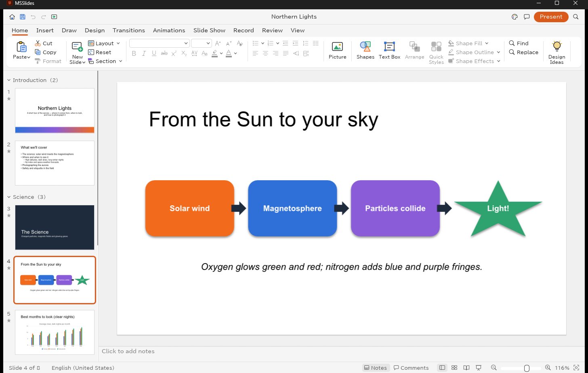The height and width of the screenshot is (373, 588).
Task: Click the New Slide button
Action: coord(77,53)
